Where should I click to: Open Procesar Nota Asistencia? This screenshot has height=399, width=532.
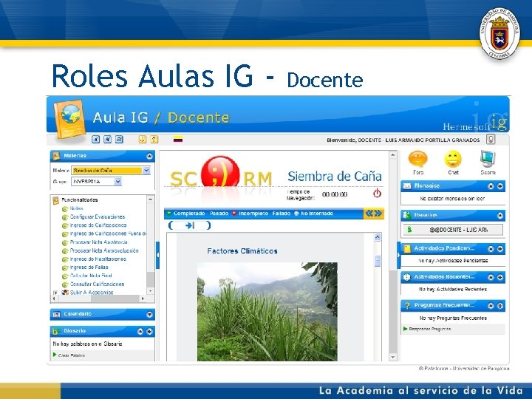99,242
